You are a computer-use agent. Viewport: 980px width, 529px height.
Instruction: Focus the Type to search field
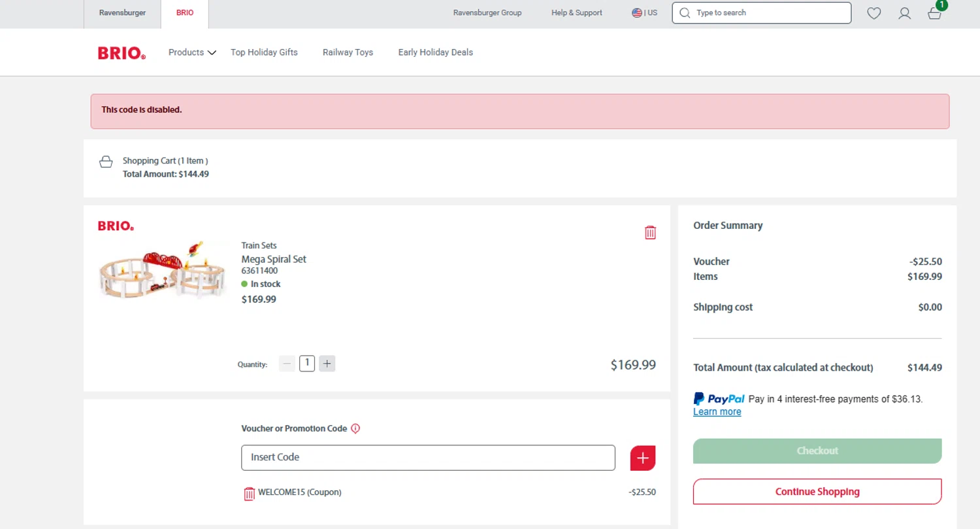[x=762, y=13]
